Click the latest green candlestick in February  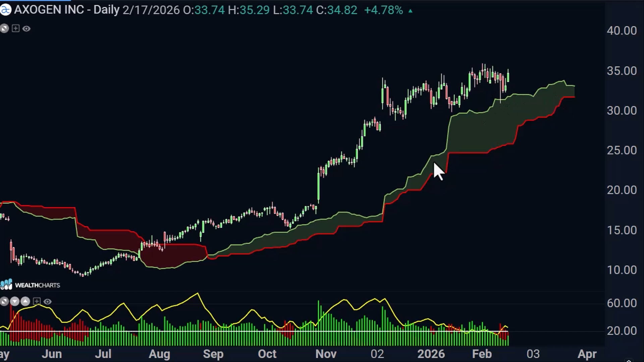pos(508,76)
